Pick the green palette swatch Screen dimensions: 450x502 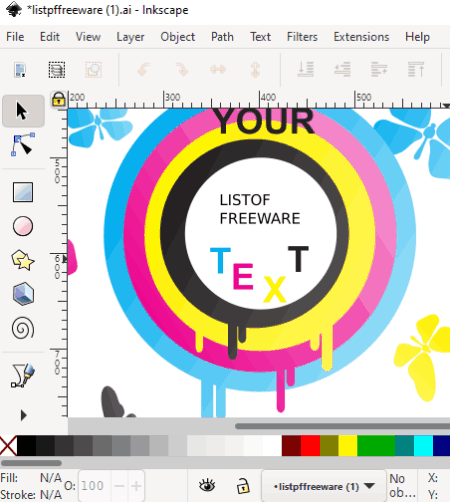point(376,445)
